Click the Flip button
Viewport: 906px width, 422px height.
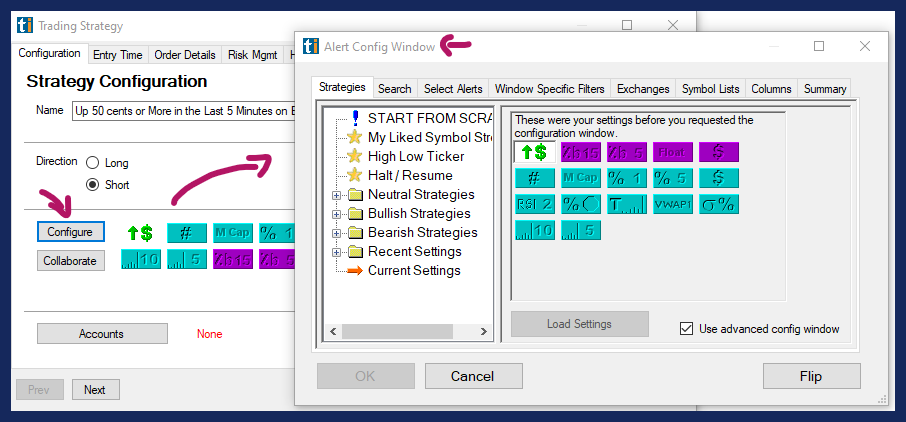tap(810, 376)
